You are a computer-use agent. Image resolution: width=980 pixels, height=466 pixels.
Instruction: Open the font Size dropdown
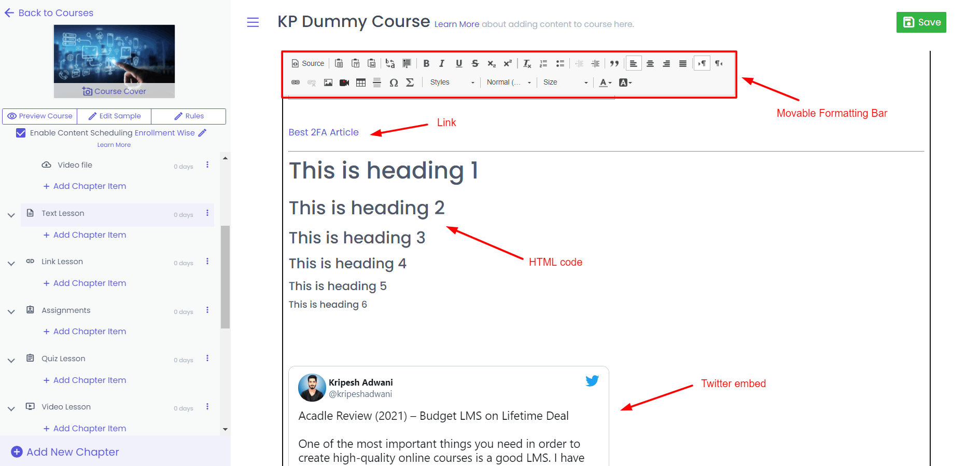point(565,83)
